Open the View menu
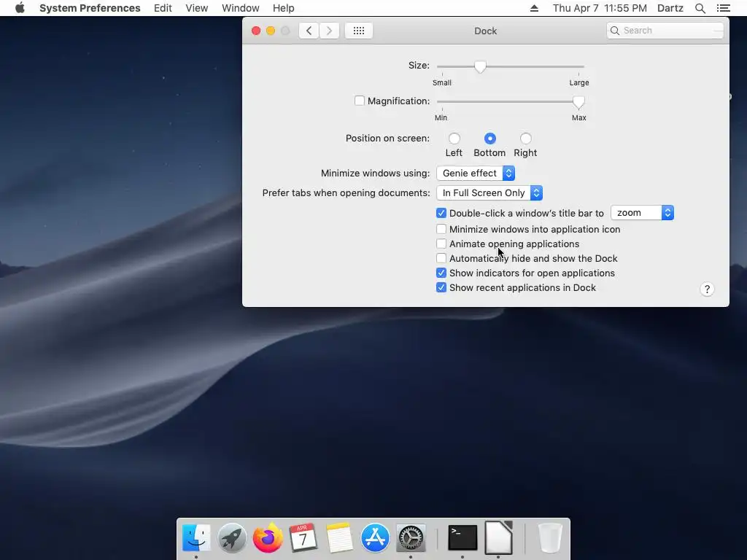This screenshot has height=560, width=747. coord(197,8)
